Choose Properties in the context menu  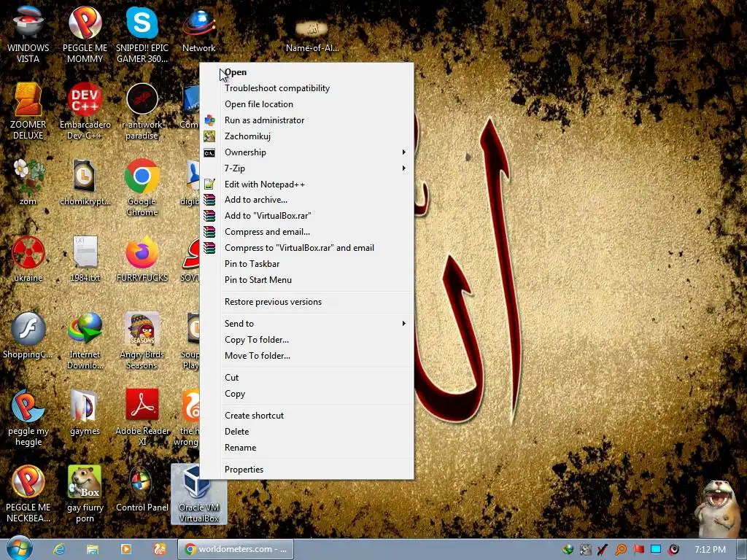pyautogui.click(x=307, y=470)
